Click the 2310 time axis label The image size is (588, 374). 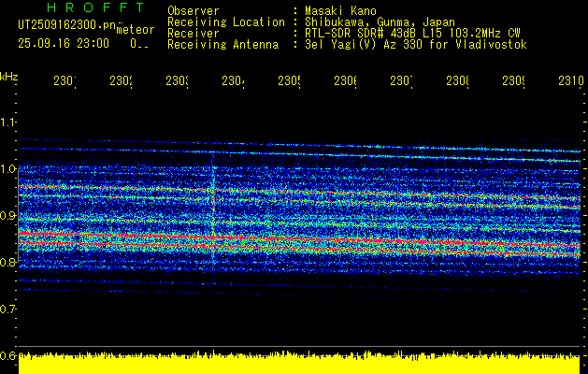[571, 80]
